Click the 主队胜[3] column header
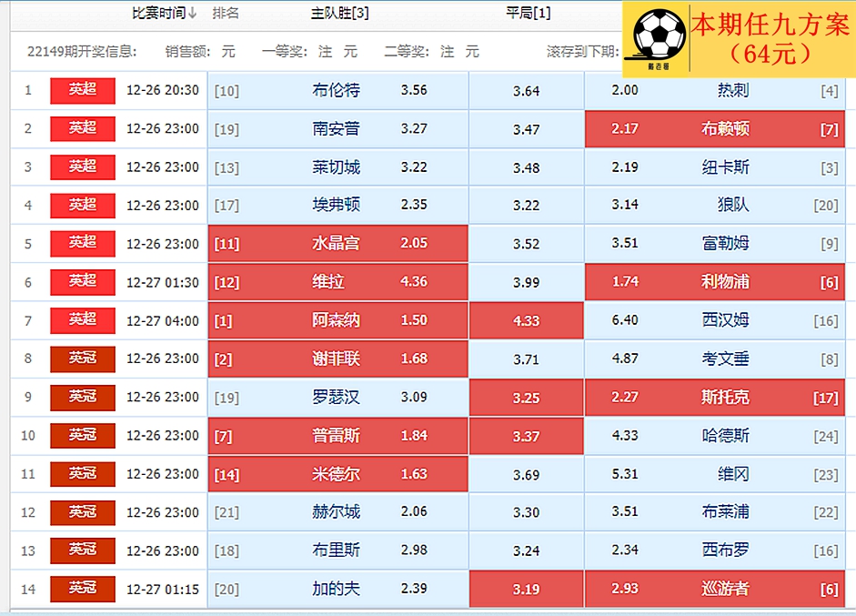Screen dimensions: 856x616 click(339, 13)
